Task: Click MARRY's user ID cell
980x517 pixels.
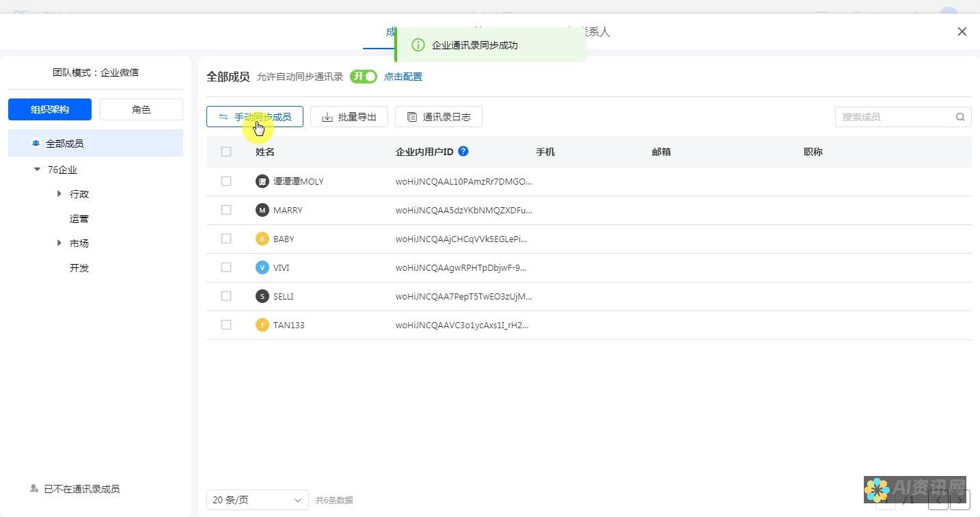Action: (x=464, y=210)
